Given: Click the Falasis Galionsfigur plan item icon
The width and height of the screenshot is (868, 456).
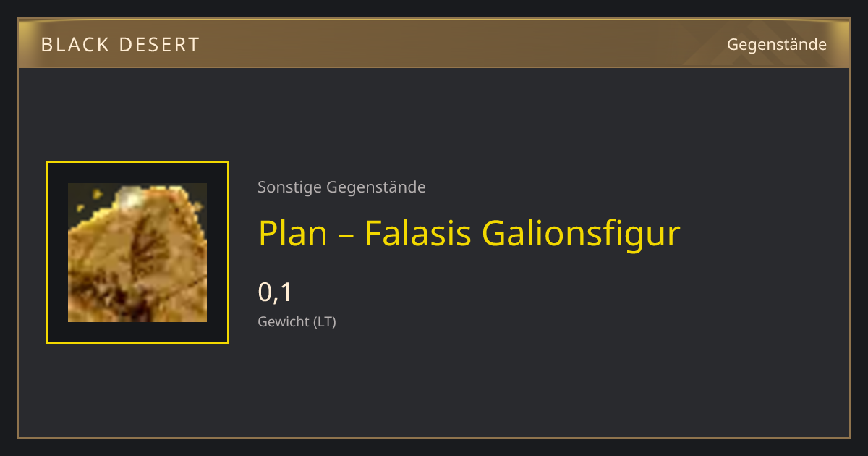Looking at the screenshot, I should (137, 253).
